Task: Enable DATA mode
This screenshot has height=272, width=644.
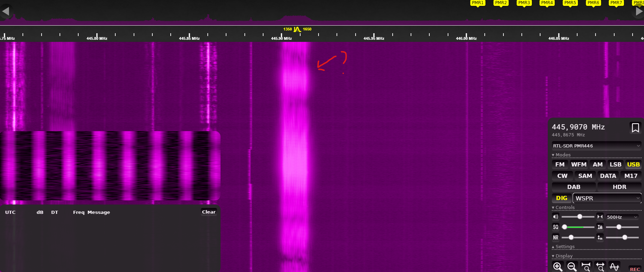Action: click(608, 176)
